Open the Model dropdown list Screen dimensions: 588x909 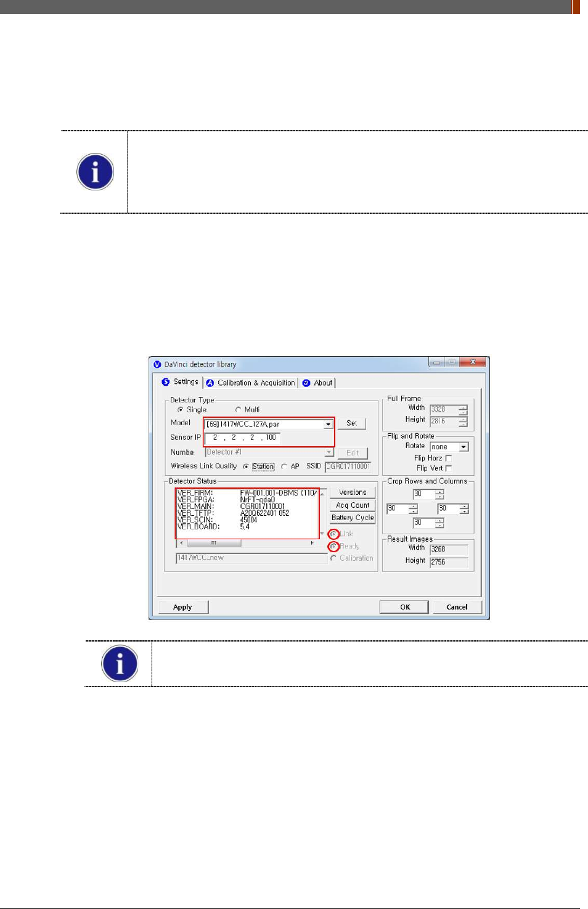pyautogui.click(x=328, y=424)
